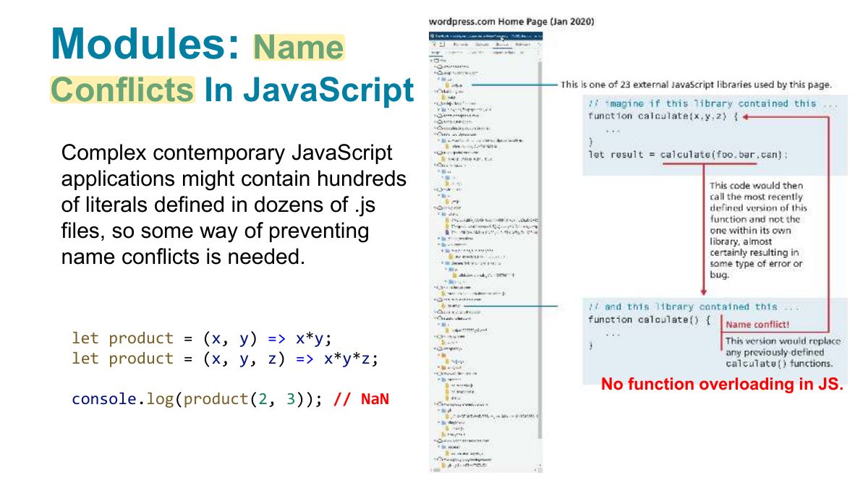The image size is (868, 488).
Task: Click code line with '(x, y, z) => x*y*z;'
Action: tap(225, 359)
